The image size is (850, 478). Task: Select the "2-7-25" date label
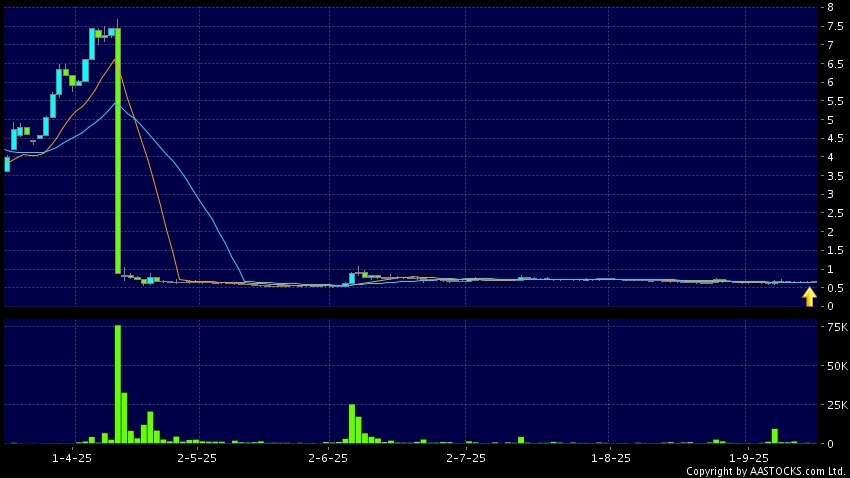(x=466, y=458)
